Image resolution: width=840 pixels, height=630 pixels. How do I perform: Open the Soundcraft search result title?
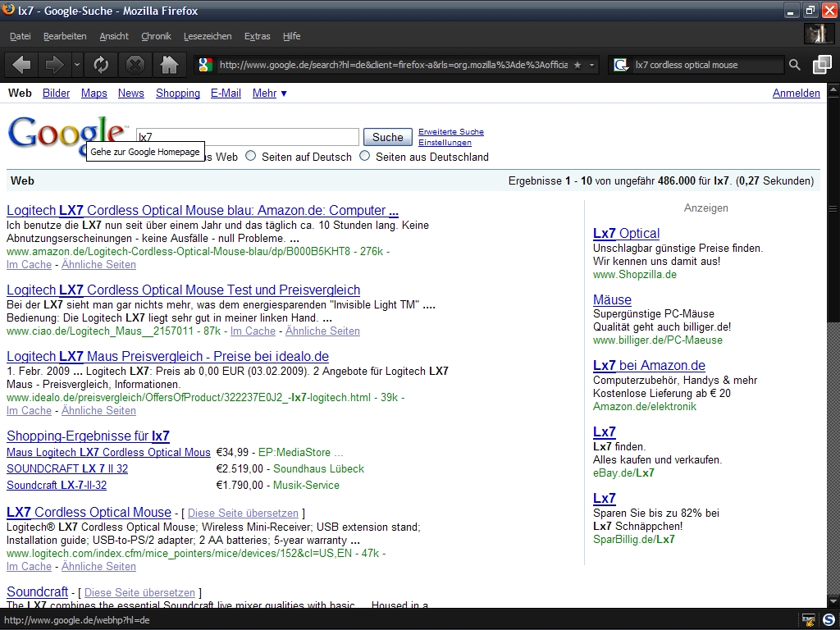point(37,592)
